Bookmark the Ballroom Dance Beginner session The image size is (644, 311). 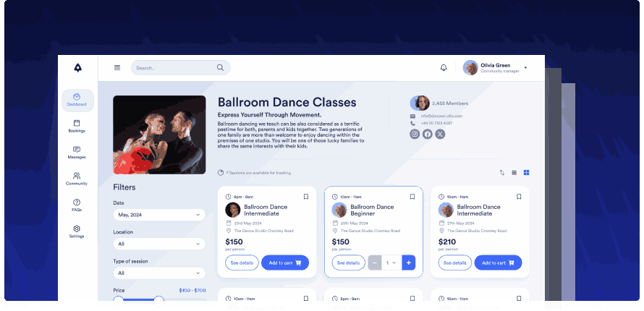point(412,197)
